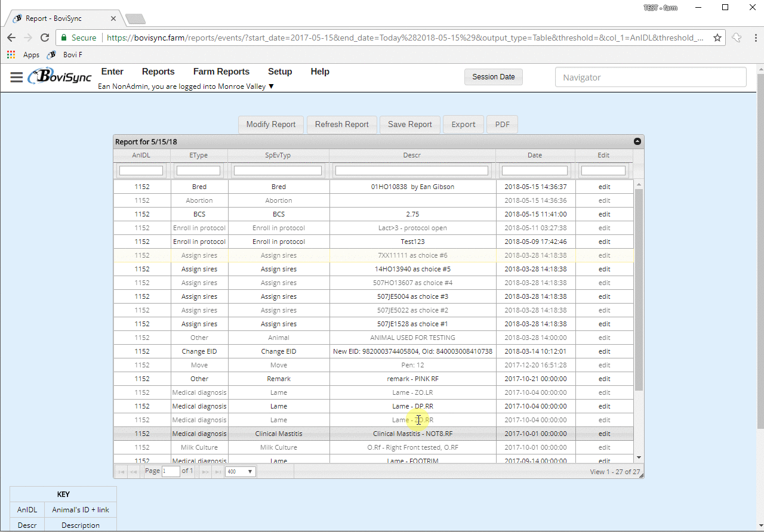764x532 pixels.
Task: Click edit for the Milk Culture row
Action: tap(605, 447)
